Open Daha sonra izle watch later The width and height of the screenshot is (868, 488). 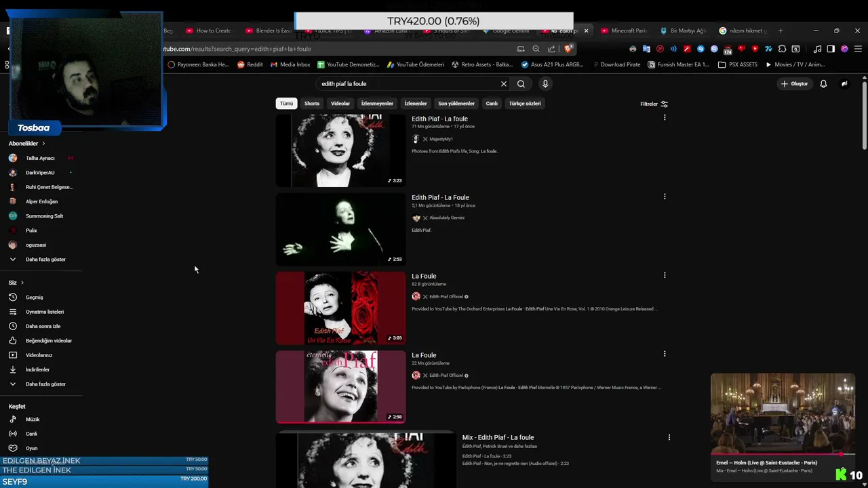pos(42,326)
